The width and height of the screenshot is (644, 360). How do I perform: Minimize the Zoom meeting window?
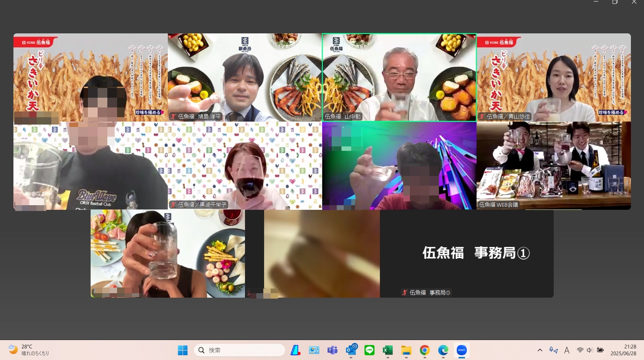[596, 2]
